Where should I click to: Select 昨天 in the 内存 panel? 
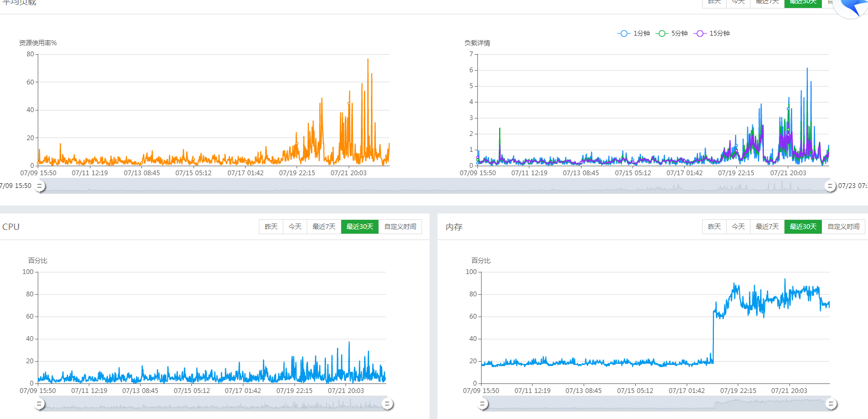click(714, 227)
